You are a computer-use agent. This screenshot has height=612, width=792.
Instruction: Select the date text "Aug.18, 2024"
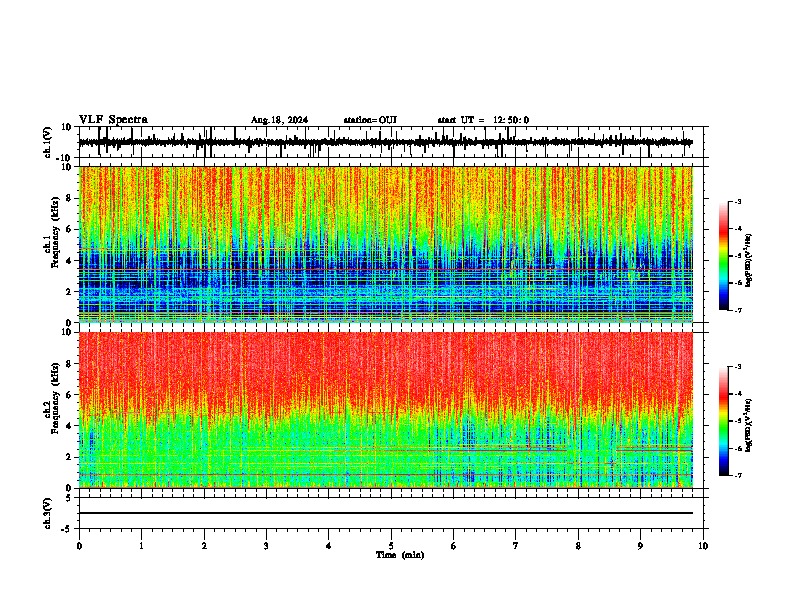279,120
